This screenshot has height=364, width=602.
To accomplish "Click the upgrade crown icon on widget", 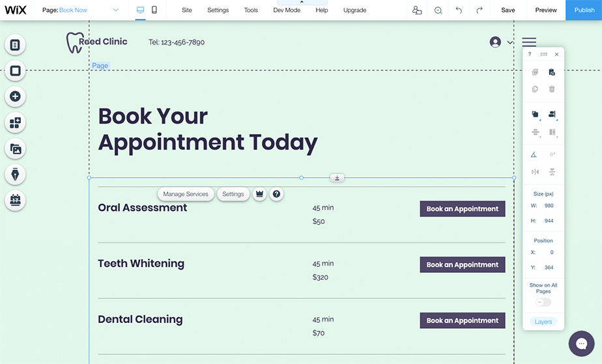I will point(259,194).
